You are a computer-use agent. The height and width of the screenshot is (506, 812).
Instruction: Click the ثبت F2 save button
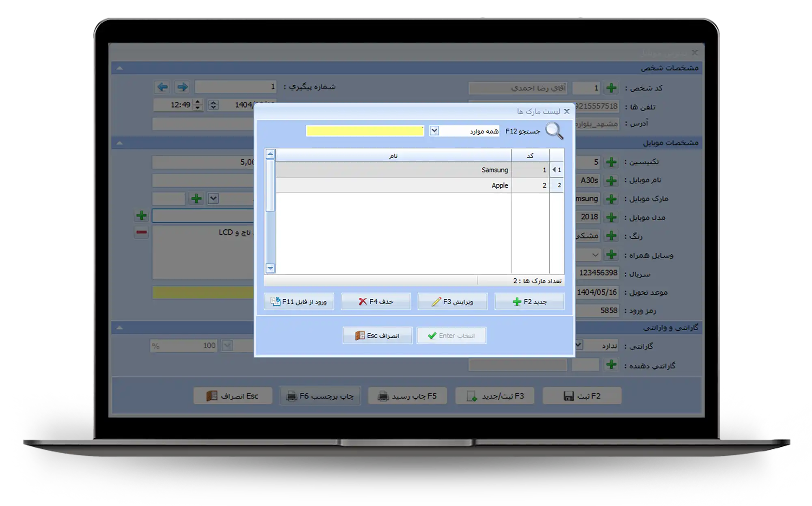582,396
